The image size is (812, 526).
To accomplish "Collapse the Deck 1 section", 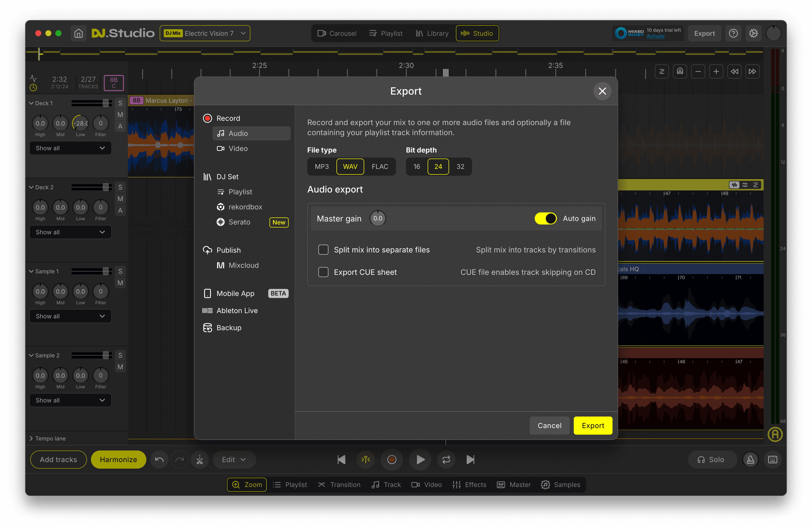I will tap(31, 103).
